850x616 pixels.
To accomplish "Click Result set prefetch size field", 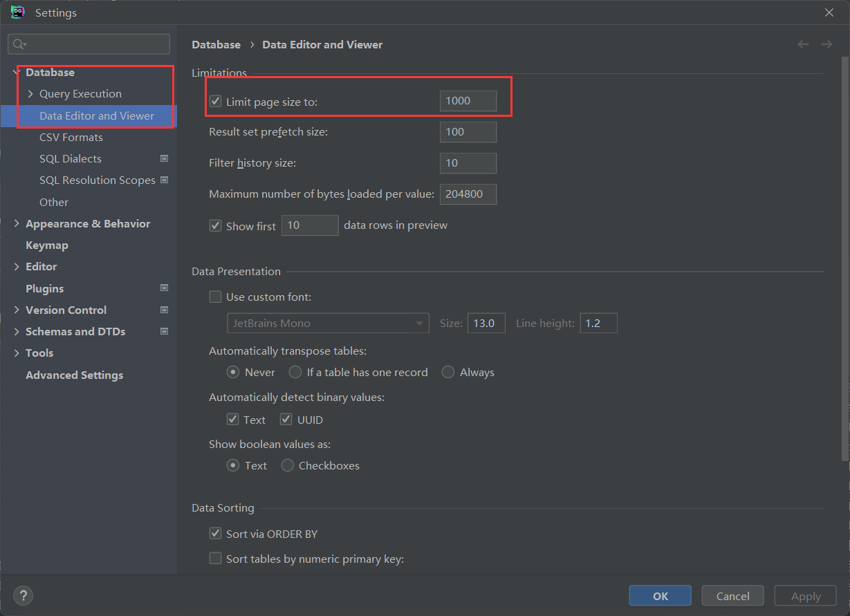I will click(x=468, y=132).
